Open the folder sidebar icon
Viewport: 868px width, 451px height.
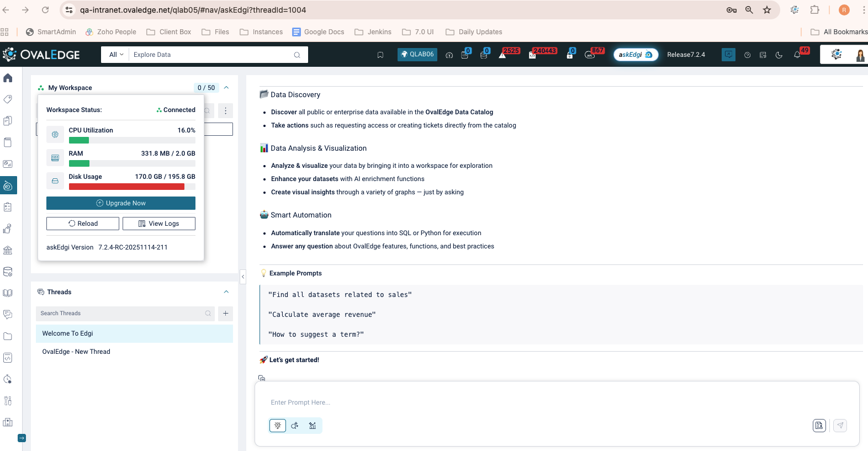[x=8, y=336]
